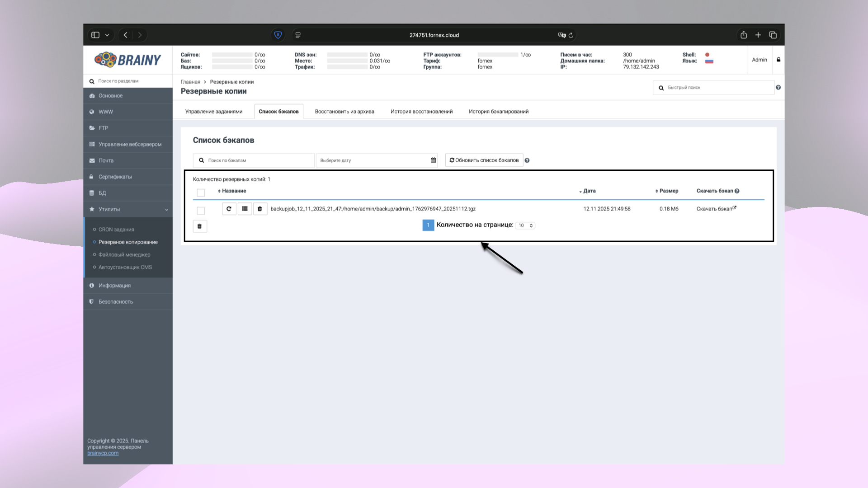This screenshot has height=488, width=868.
Task: Click Admin user label
Action: click(759, 60)
